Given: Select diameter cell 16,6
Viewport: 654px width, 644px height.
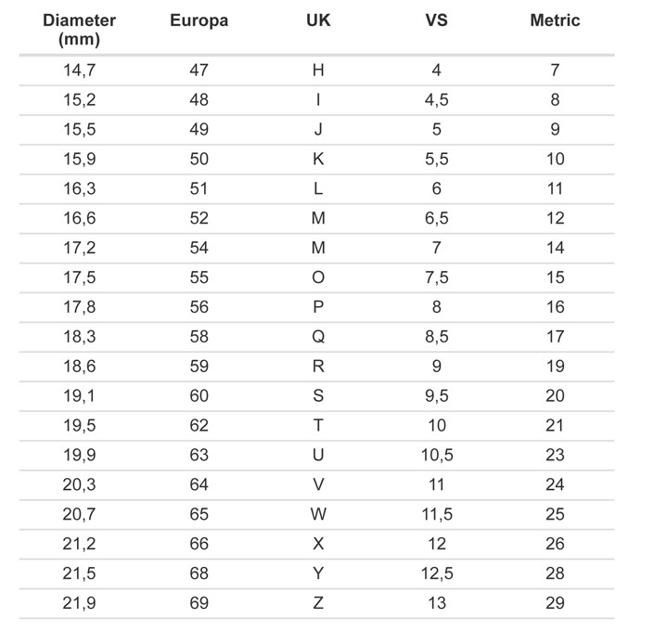Looking at the screenshot, I should 79,218.
